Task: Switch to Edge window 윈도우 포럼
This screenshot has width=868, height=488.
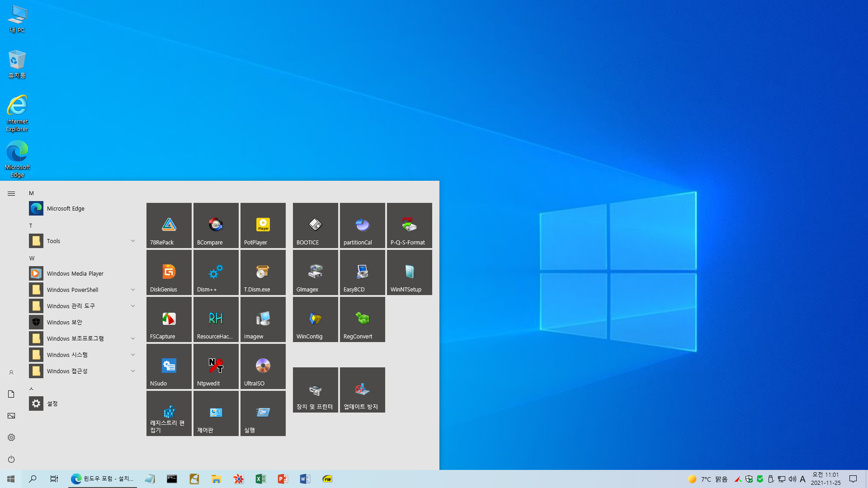Action: (103, 479)
